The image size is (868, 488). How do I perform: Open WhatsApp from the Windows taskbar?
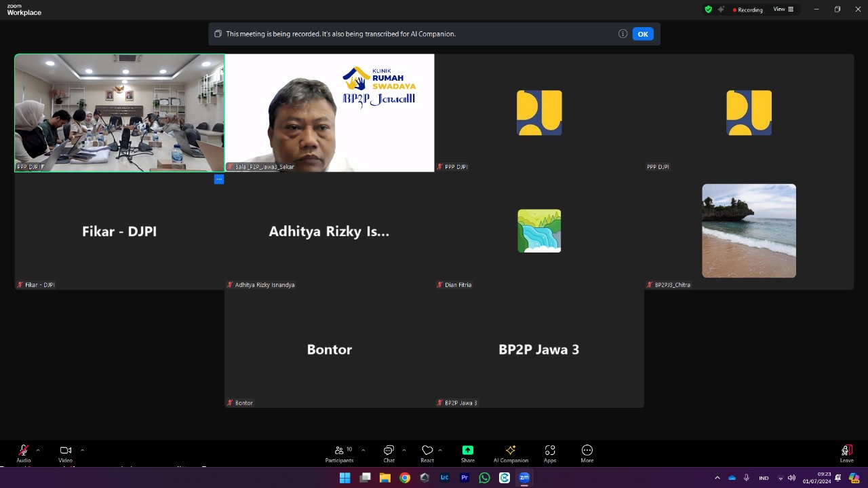pos(484,478)
